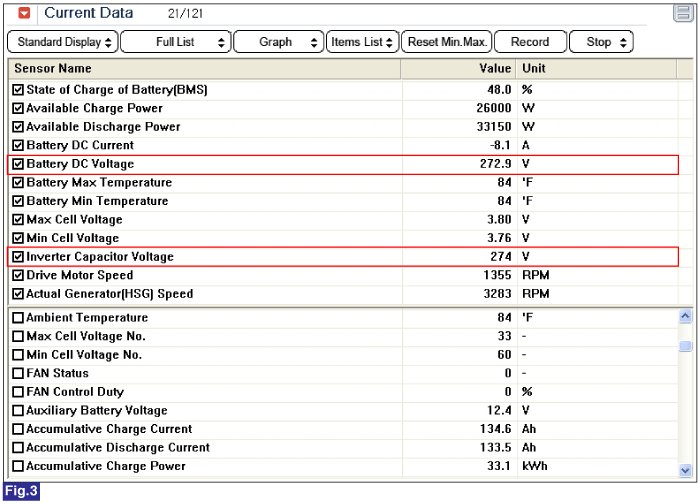Click the Value column header
The image size is (700, 504).
[458, 69]
